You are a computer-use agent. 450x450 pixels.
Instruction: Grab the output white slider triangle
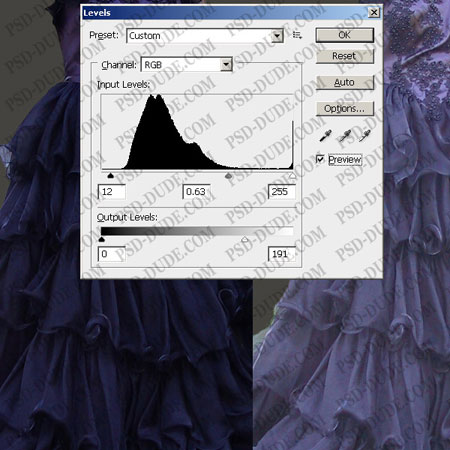click(245, 239)
